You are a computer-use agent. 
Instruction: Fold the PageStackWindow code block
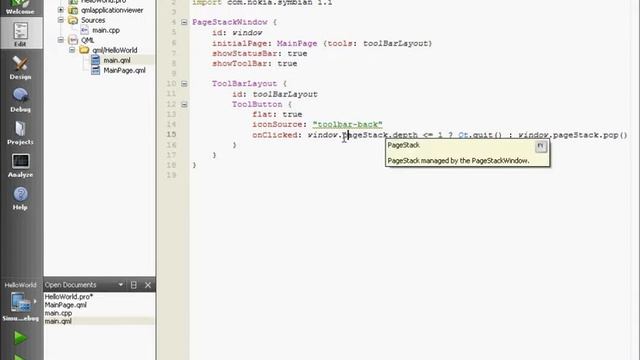click(184, 22)
